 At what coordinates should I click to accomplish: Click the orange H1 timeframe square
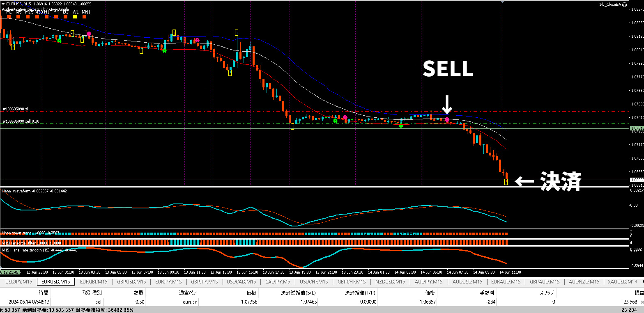coord(47,17)
